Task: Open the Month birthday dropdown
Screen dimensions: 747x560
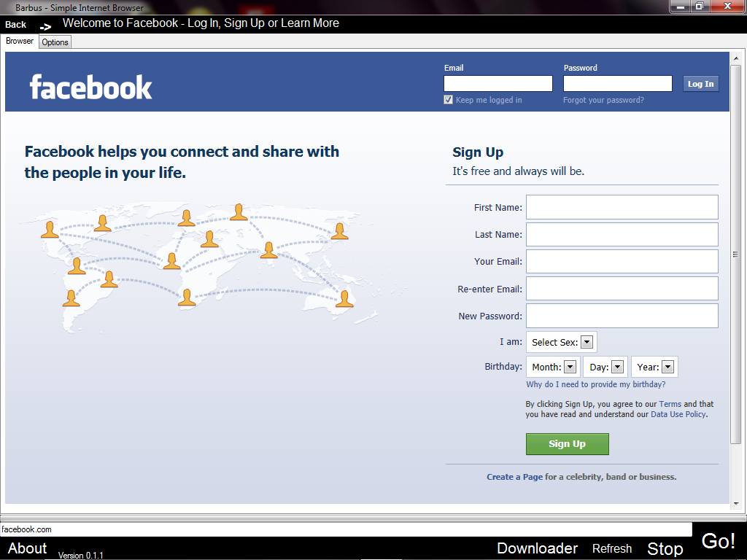Action: coord(570,367)
